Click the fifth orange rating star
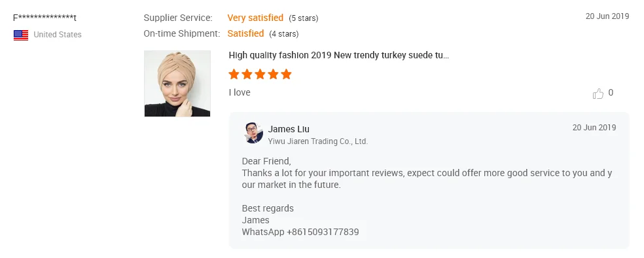This screenshot has width=644, height=258. [286, 75]
